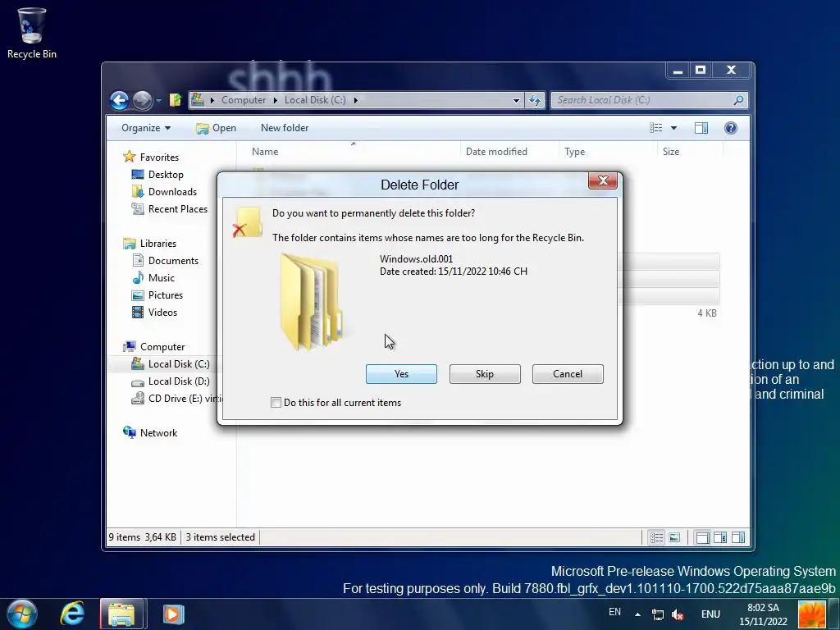The width and height of the screenshot is (840, 630).
Task: Select Computer in the address breadcrumb
Action: click(x=243, y=100)
